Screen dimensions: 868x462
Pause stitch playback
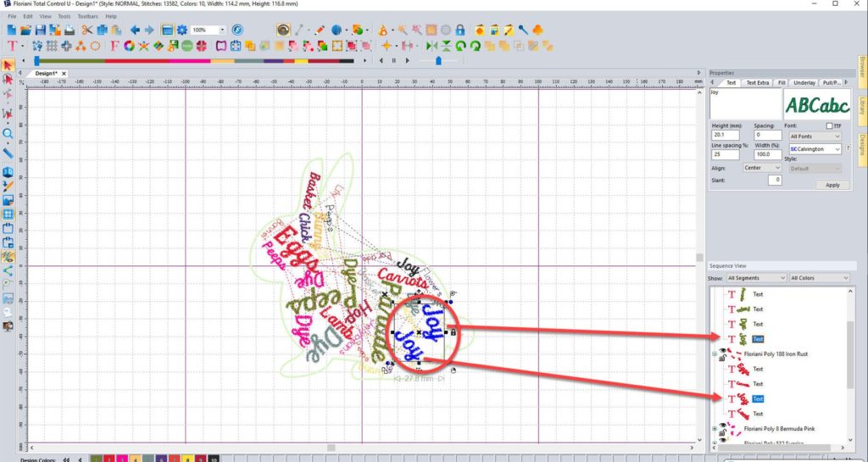(394, 61)
